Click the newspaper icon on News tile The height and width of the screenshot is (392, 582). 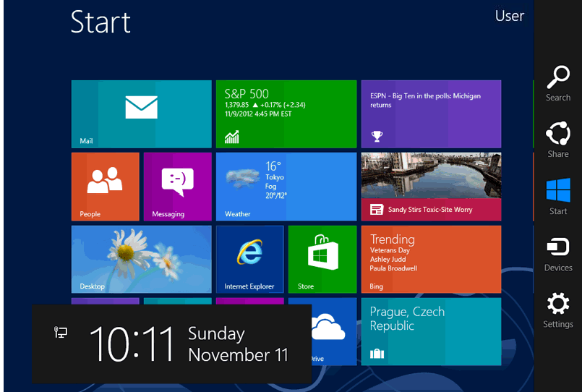[377, 209]
